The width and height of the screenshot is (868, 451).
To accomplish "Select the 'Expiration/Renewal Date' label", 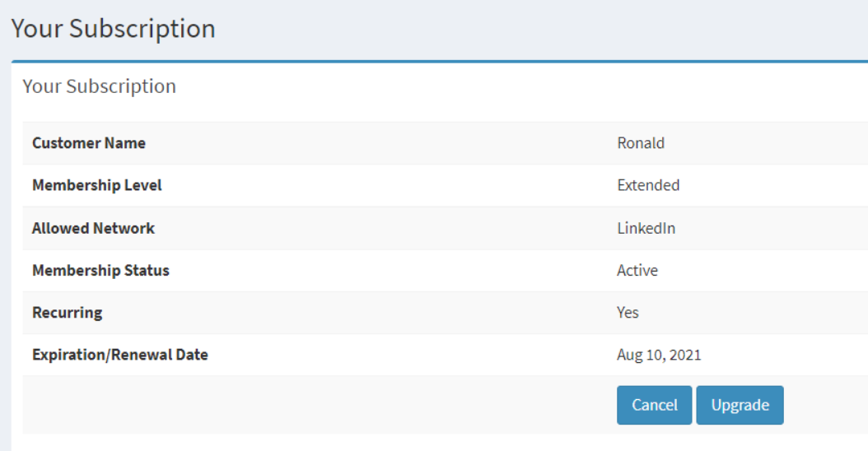I will (x=119, y=356).
